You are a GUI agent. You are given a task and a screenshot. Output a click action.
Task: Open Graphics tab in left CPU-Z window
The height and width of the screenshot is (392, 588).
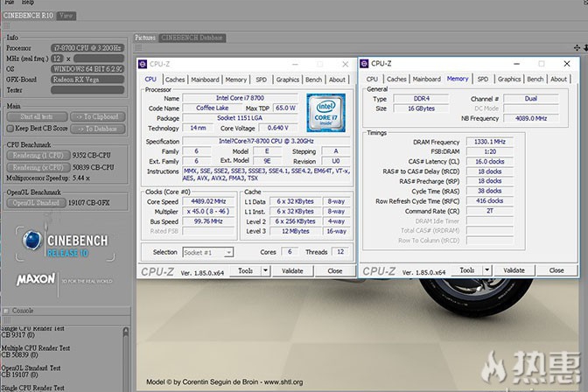288,80
